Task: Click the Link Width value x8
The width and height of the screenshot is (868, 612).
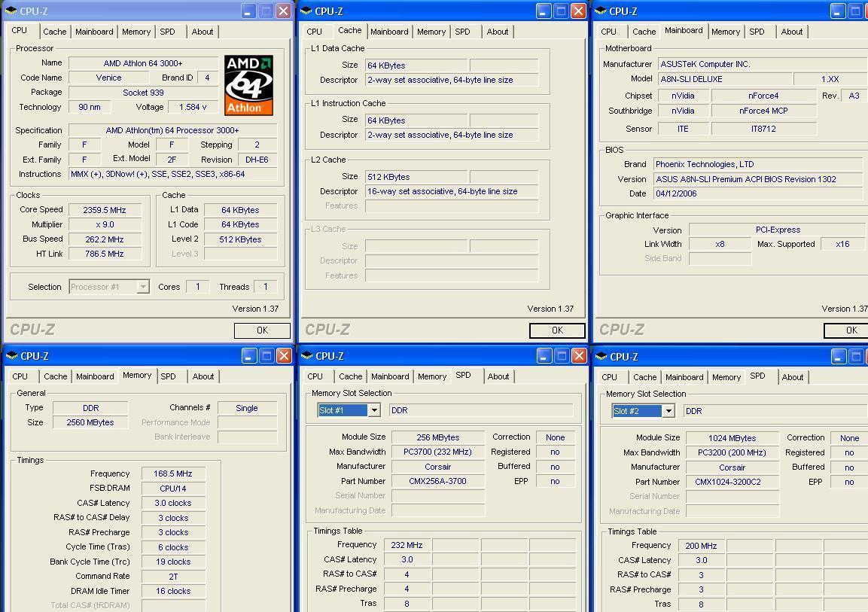Action: pos(720,244)
